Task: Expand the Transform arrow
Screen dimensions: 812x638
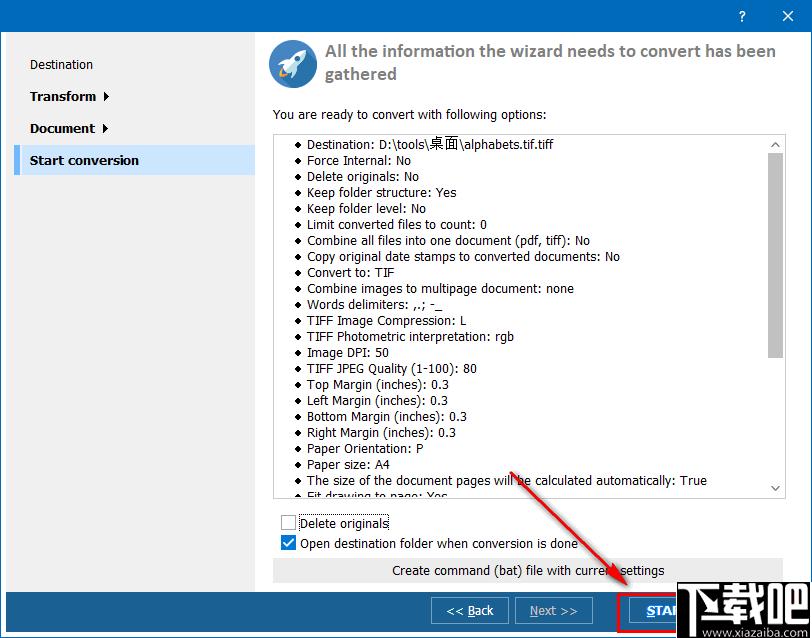Action: tap(106, 96)
